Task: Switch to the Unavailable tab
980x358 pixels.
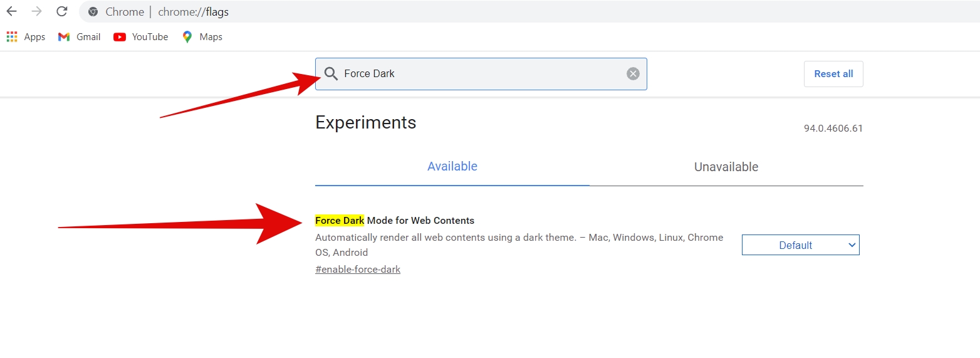Action: pos(726,167)
